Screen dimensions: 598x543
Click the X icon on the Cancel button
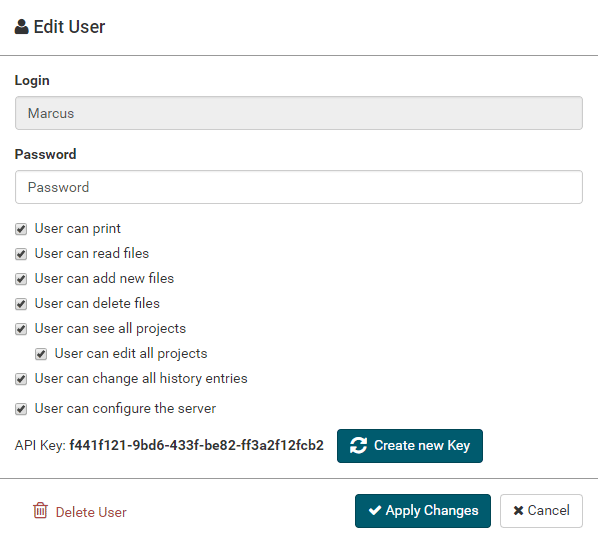pos(518,511)
